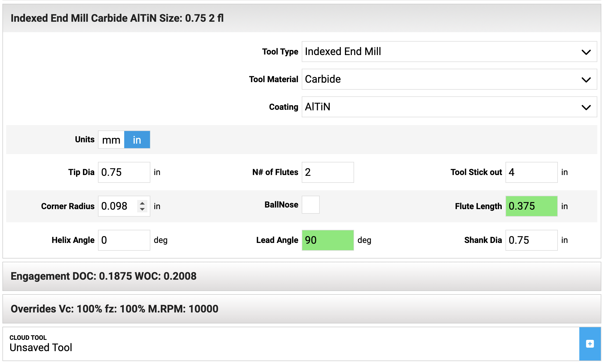Decrement Corner Radius with down arrow
604x364 pixels.
click(x=142, y=209)
